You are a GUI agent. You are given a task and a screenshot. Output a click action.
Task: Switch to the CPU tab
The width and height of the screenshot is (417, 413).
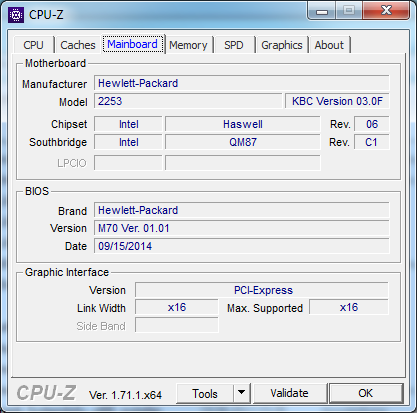click(33, 45)
